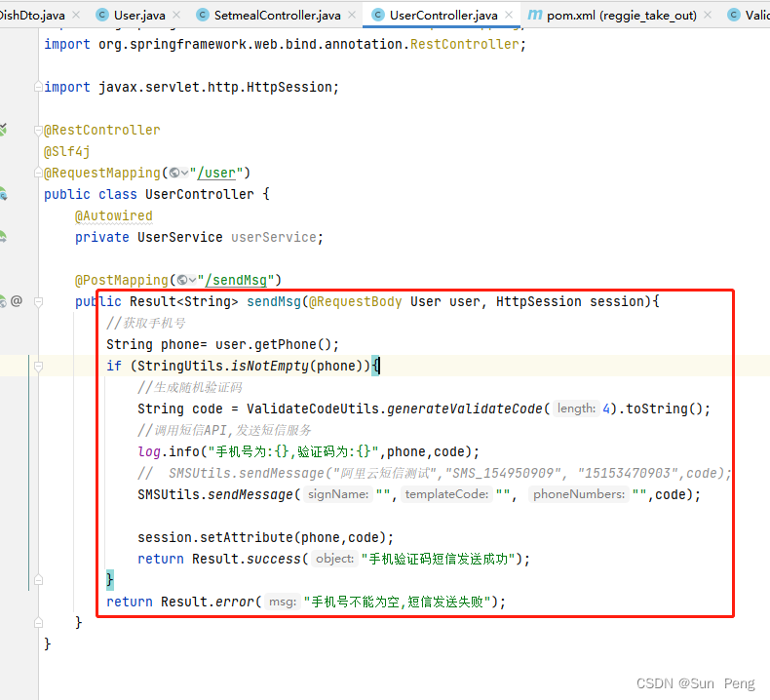Click the length: inlay hint
Image resolution: width=770 pixels, height=700 pixels.
pyautogui.click(x=576, y=408)
